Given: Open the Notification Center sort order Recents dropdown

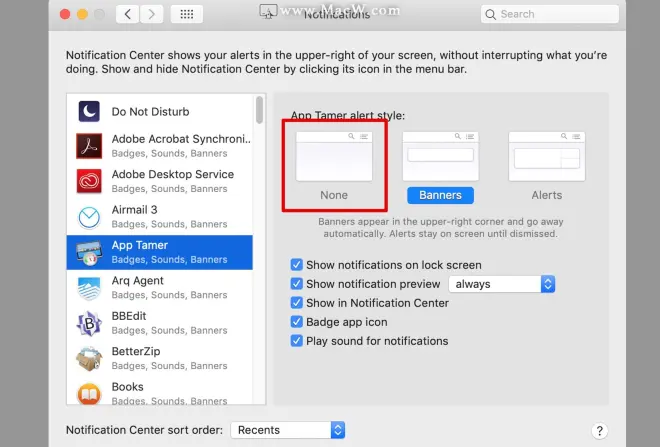Looking at the screenshot, I should (x=288, y=430).
